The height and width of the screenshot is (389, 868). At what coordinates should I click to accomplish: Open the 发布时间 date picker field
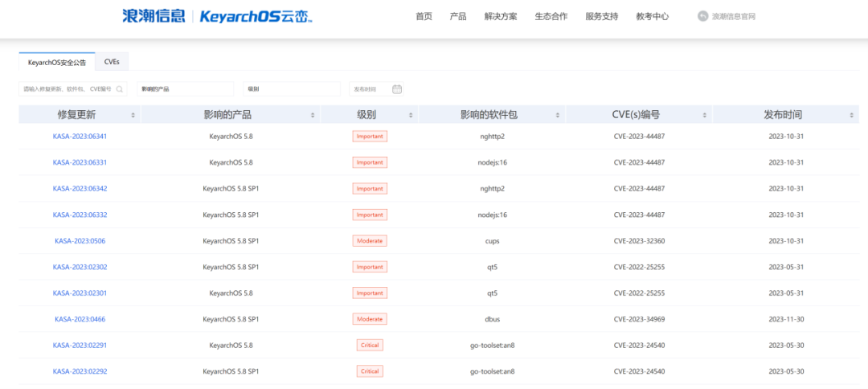coord(376,88)
